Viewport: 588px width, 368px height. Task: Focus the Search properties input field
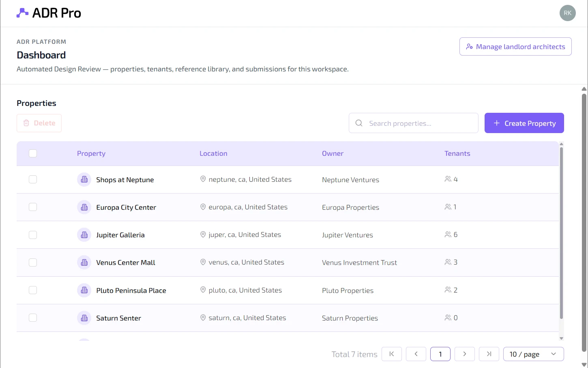(x=414, y=123)
